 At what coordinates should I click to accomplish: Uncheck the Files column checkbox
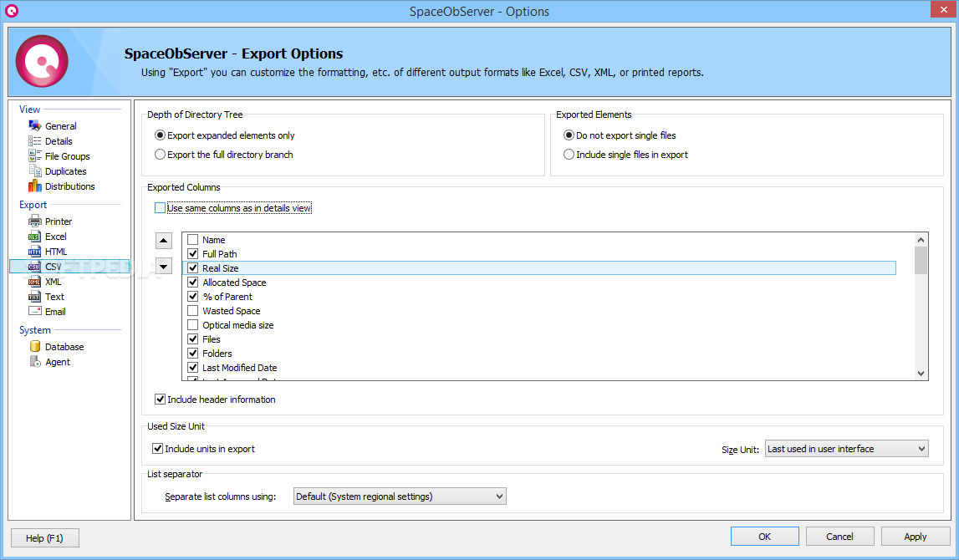point(192,339)
